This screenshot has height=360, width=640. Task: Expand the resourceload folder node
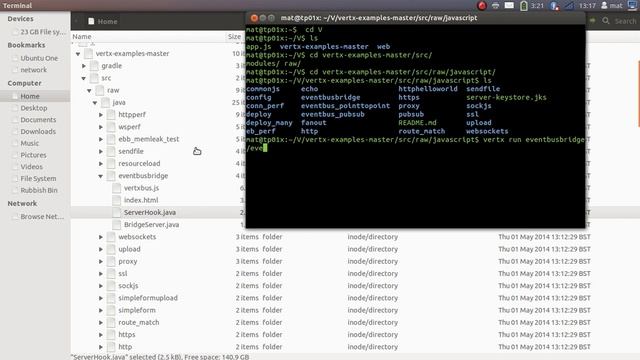pos(101,164)
